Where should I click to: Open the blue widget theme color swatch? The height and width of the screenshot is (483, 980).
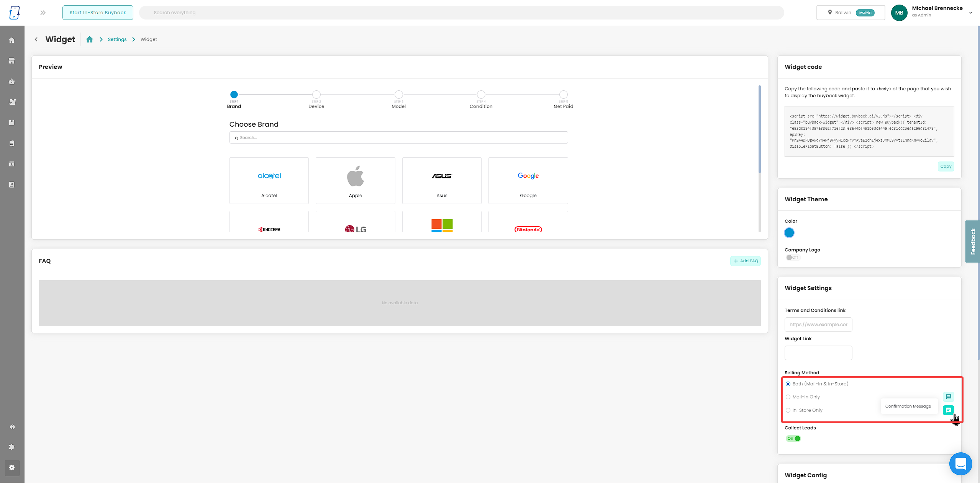point(789,233)
